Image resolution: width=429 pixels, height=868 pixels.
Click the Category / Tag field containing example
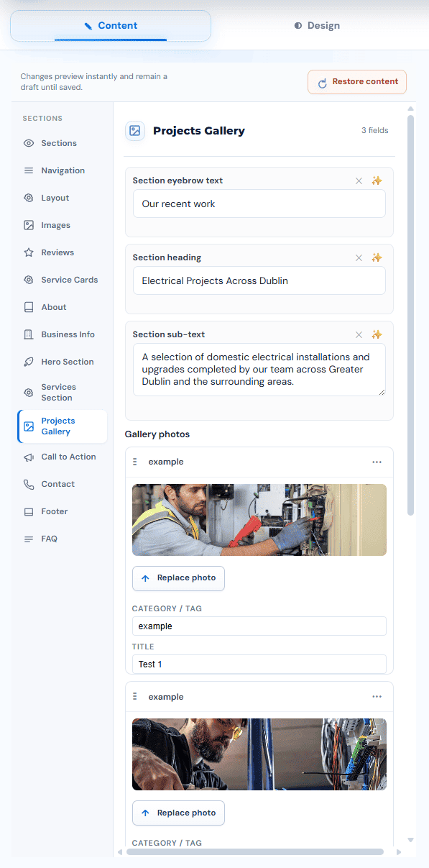click(259, 626)
